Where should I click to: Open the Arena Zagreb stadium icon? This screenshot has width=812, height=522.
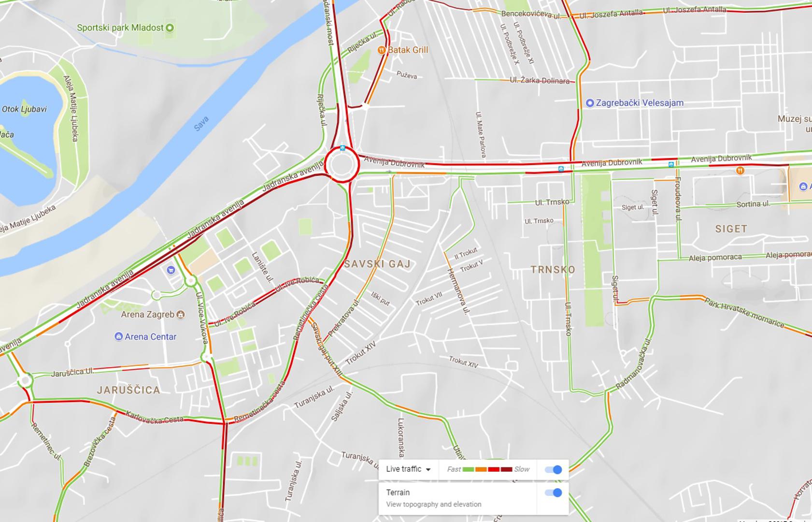pyautogui.click(x=181, y=315)
